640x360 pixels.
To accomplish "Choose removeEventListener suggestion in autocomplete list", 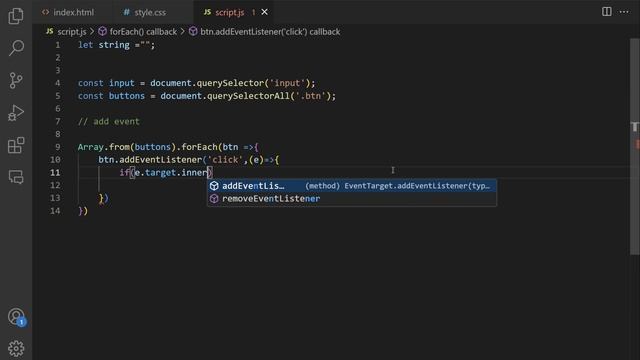I will [352, 199].
